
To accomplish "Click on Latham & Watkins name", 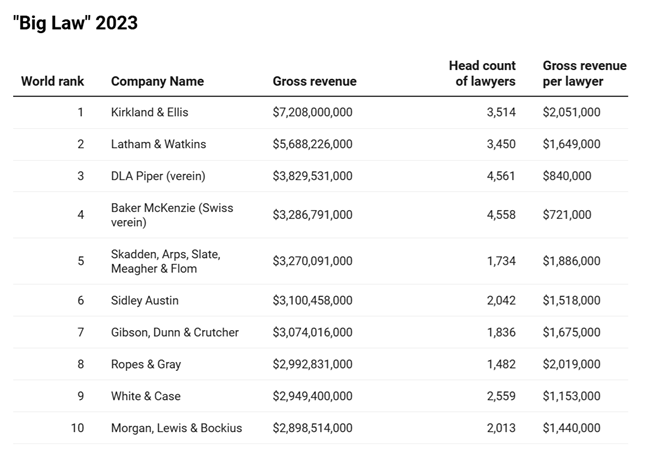I will coord(158,144).
